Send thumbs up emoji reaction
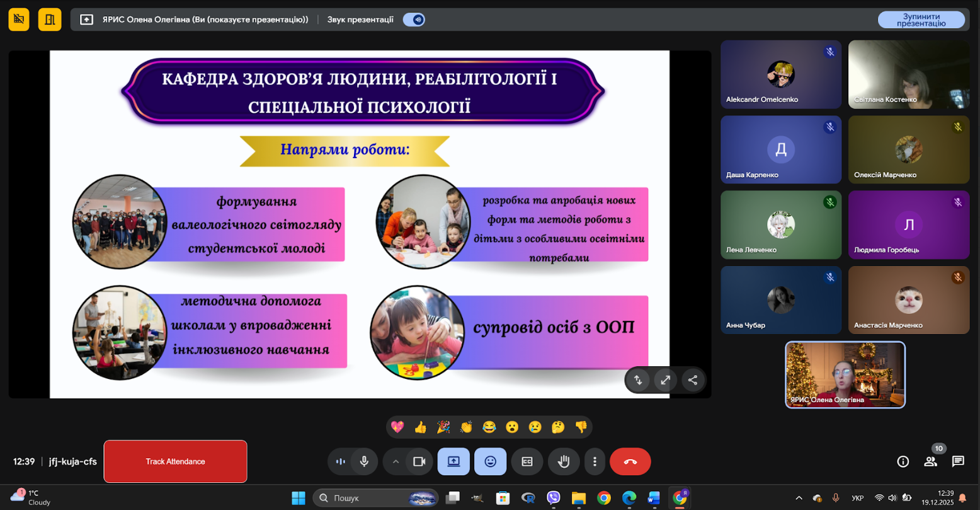Image resolution: width=980 pixels, height=510 pixels. tap(420, 427)
